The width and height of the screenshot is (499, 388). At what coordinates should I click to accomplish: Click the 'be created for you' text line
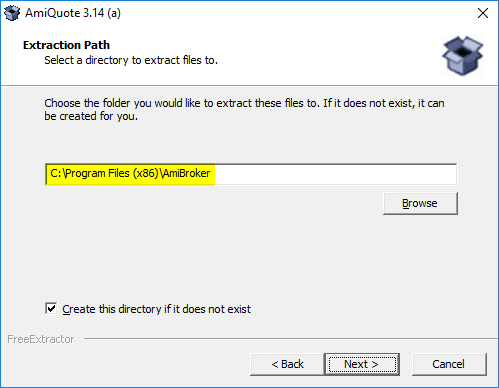[91, 116]
